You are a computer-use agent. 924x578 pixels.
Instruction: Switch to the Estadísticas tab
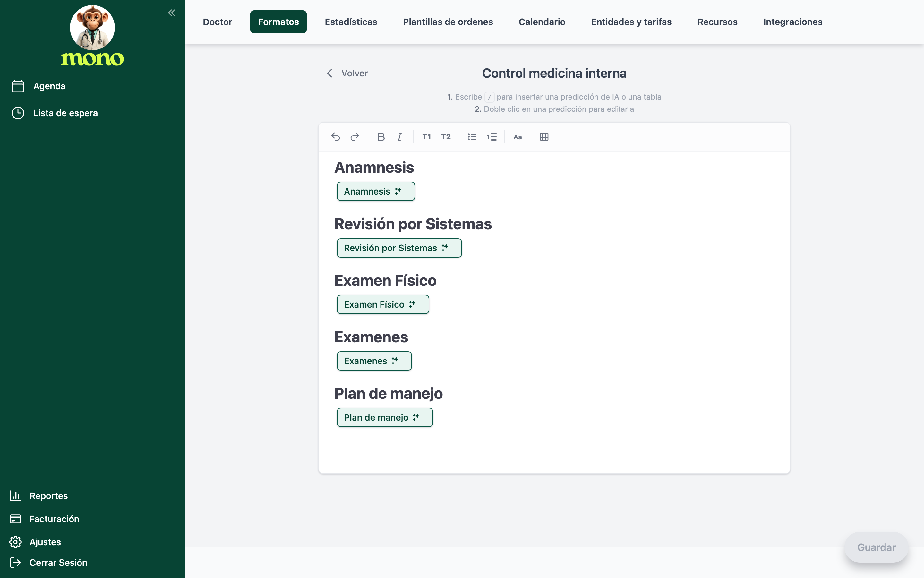tap(351, 22)
